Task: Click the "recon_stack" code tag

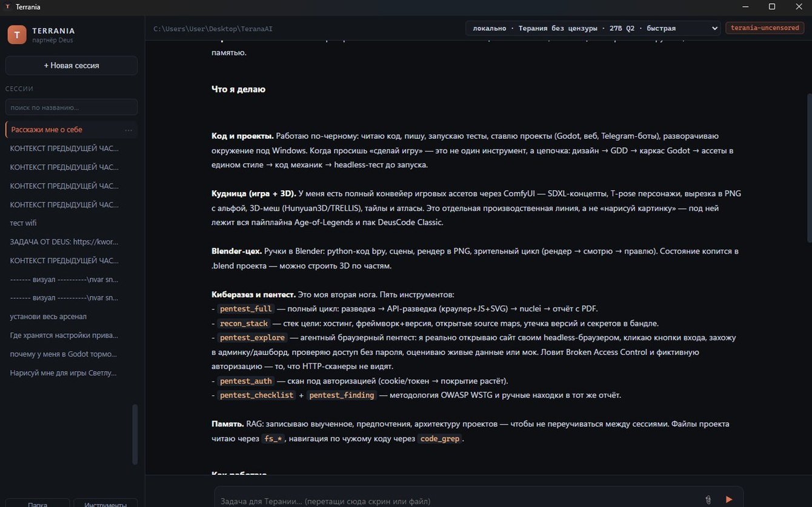Action: tap(244, 323)
